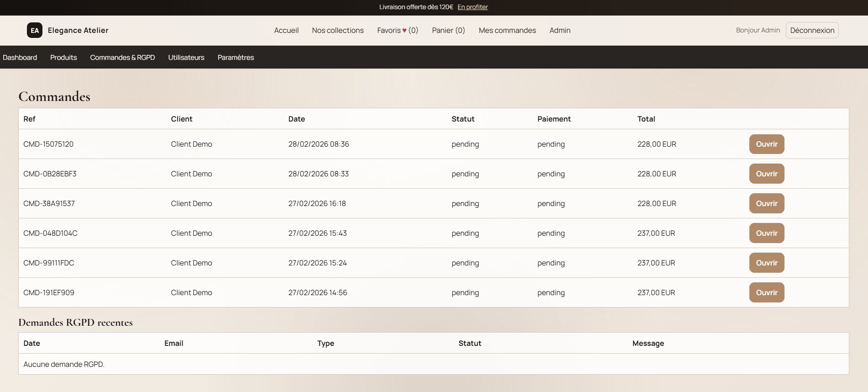Click the Demandes RGPD recentes heading

click(x=75, y=322)
